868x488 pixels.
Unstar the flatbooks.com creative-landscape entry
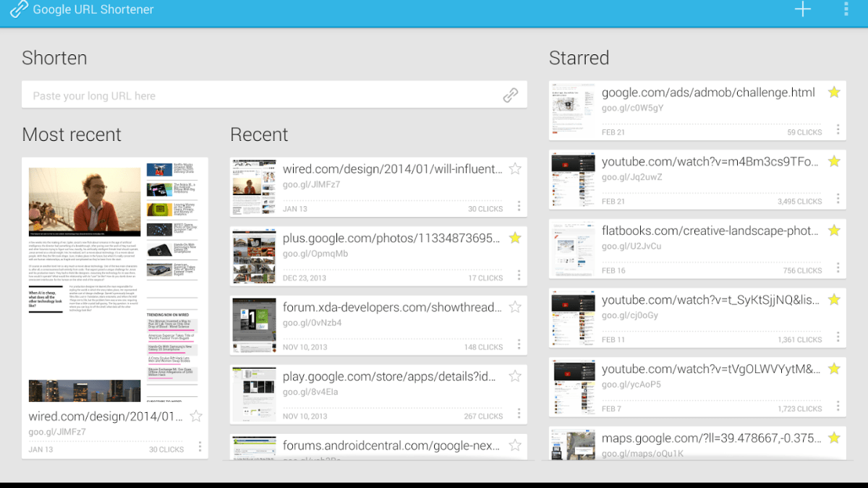(834, 231)
